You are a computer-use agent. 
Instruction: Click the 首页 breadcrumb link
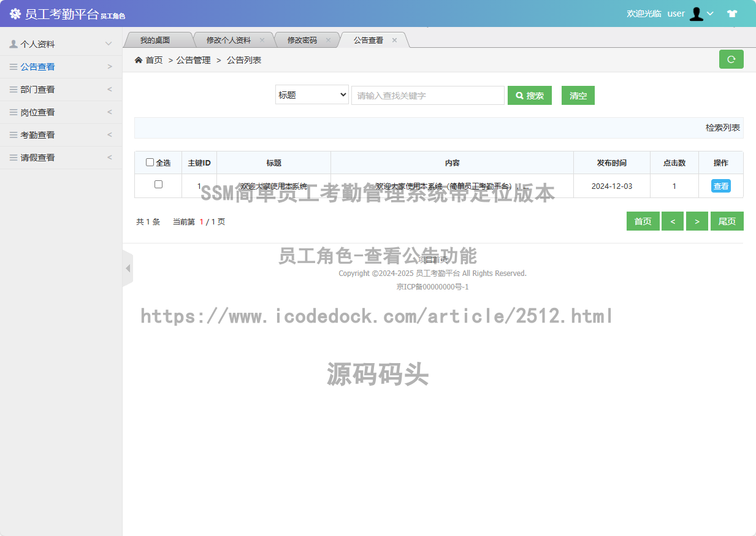point(154,60)
